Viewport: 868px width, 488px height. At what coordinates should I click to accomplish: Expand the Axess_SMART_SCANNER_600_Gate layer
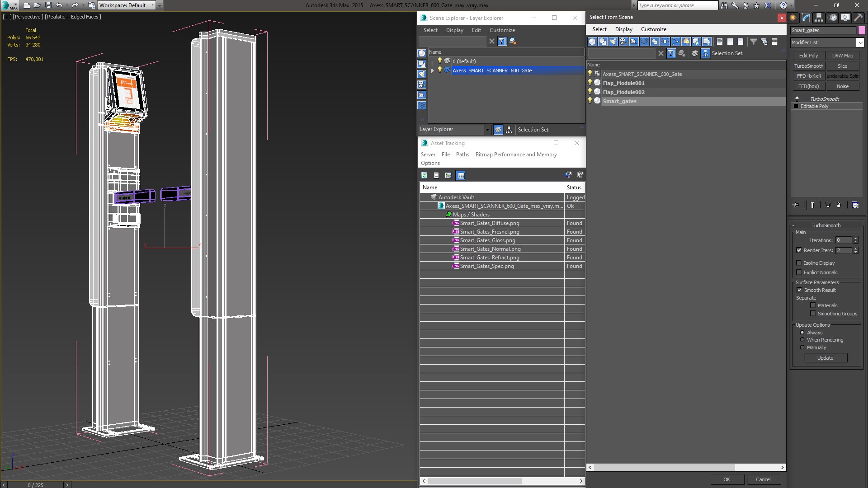click(x=432, y=70)
